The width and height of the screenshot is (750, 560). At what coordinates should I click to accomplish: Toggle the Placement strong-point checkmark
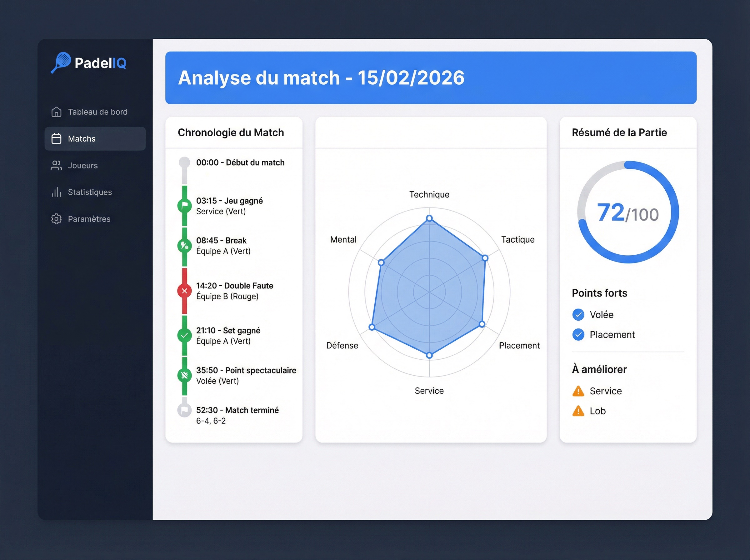pos(578,335)
